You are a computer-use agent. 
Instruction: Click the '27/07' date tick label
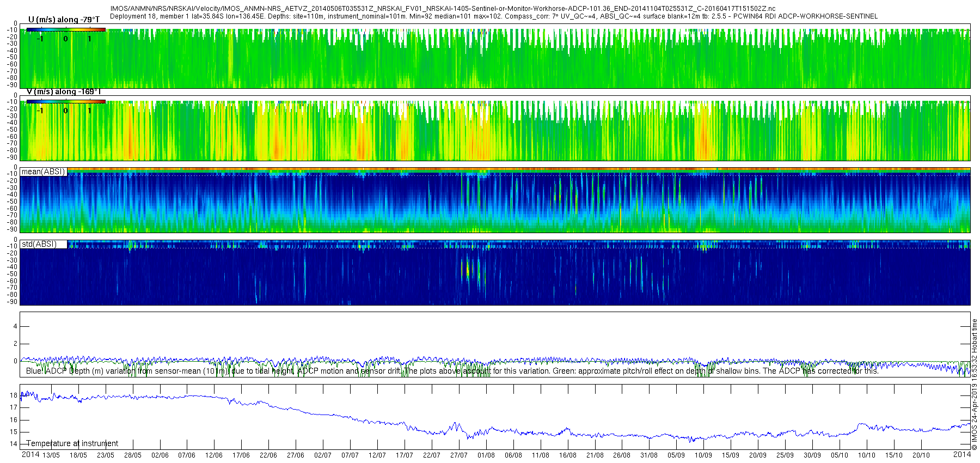(x=459, y=455)
